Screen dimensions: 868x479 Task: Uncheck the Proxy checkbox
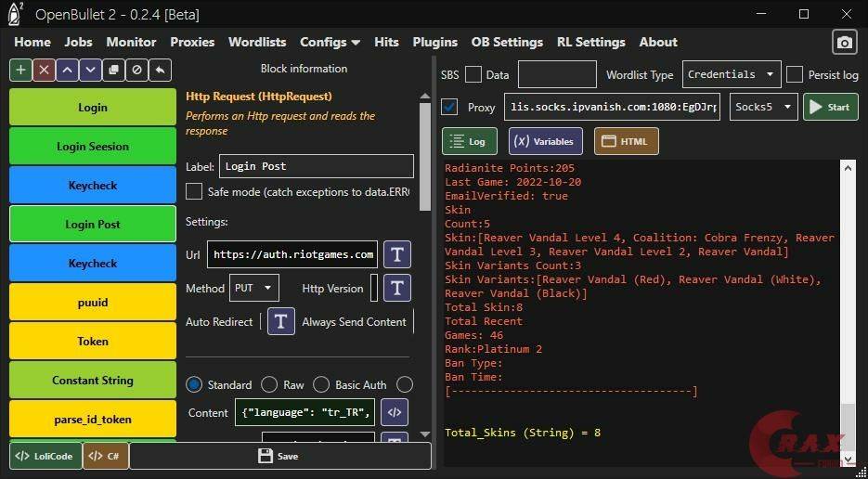point(450,107)
